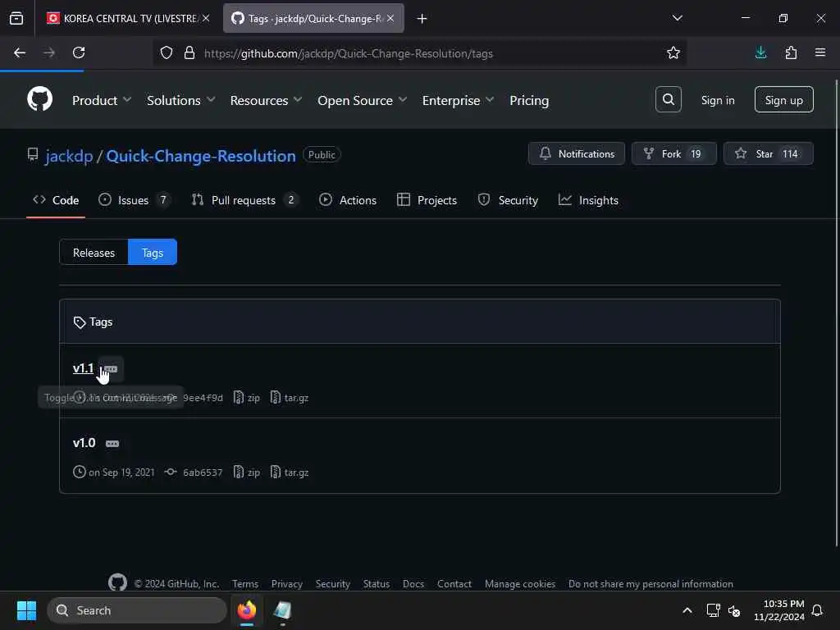This screenshot has width=840, height=630.
Task: Open commit 9ee4f9d
Action: (203, 398)
